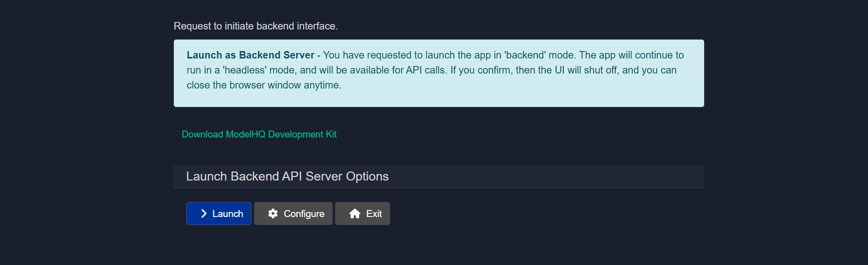Select 'ModelHQ' text in the download link
The width and height of the screenshot is (868, 265).
click(x=245, y=134)
